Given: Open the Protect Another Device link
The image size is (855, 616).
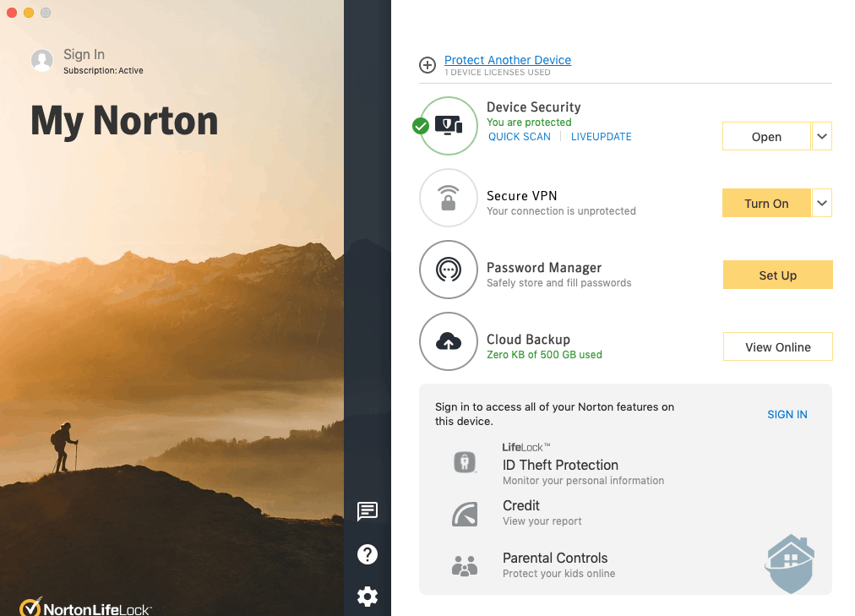Looking at the screenshot, I should pos(508,60).
